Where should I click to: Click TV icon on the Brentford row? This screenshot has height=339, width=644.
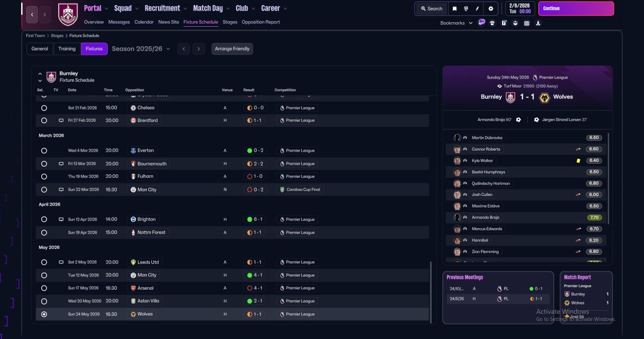click(x=61, y=121)
